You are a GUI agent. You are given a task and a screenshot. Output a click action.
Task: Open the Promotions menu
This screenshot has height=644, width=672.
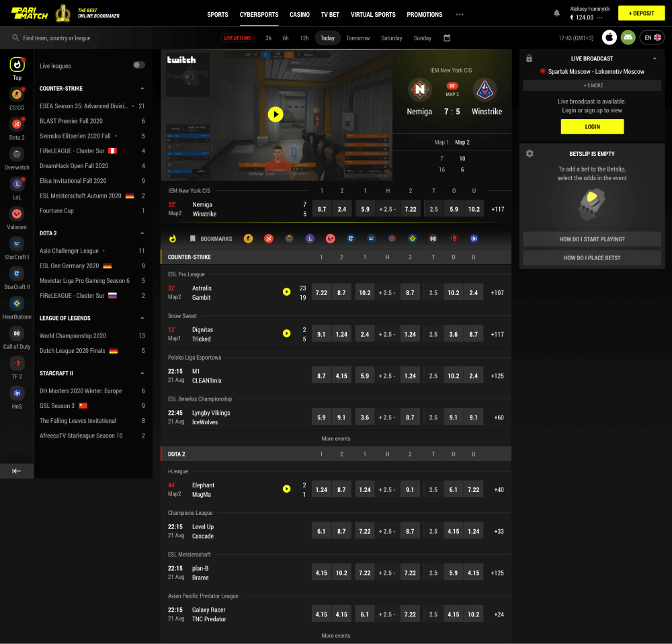[x=424, y=14]
